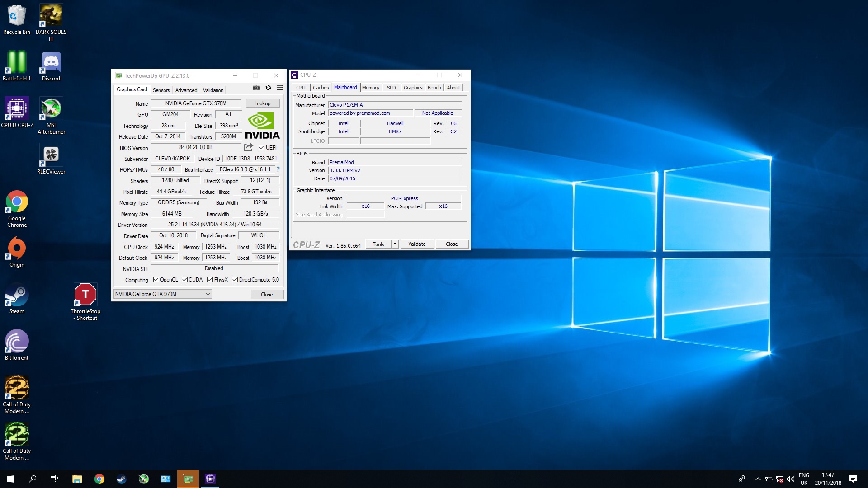Select the Google Chrome desktop icon
868x488 pixels.
(x=17, y=209)
